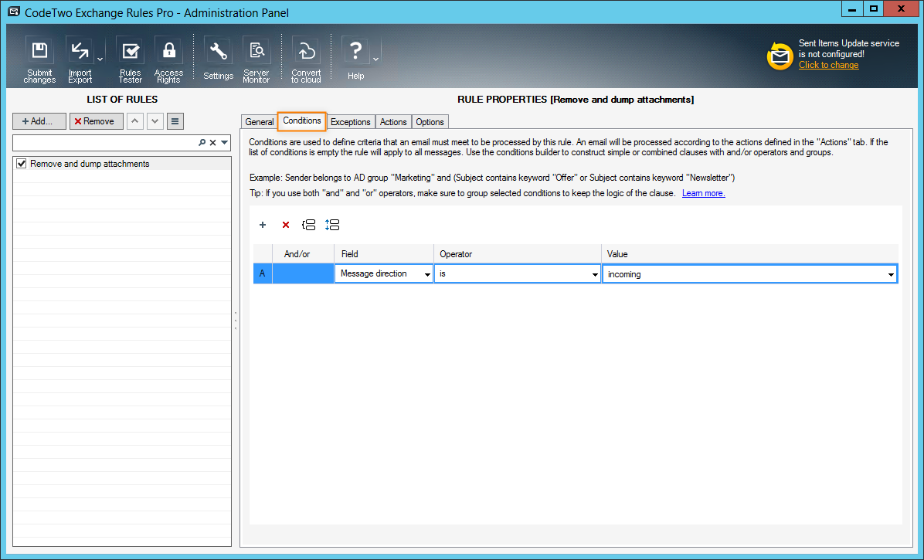
Task: Open the Server Monitor
Action: click(256, 59)
